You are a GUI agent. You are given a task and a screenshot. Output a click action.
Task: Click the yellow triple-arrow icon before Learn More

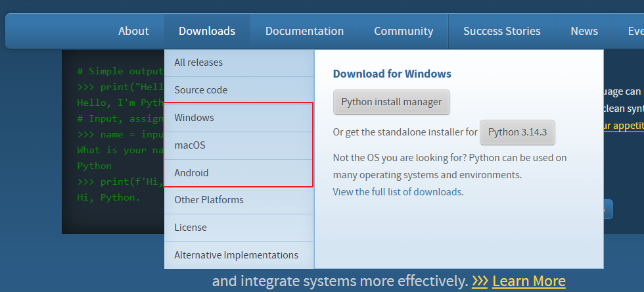pyautogui.click(x=480, y=281)
